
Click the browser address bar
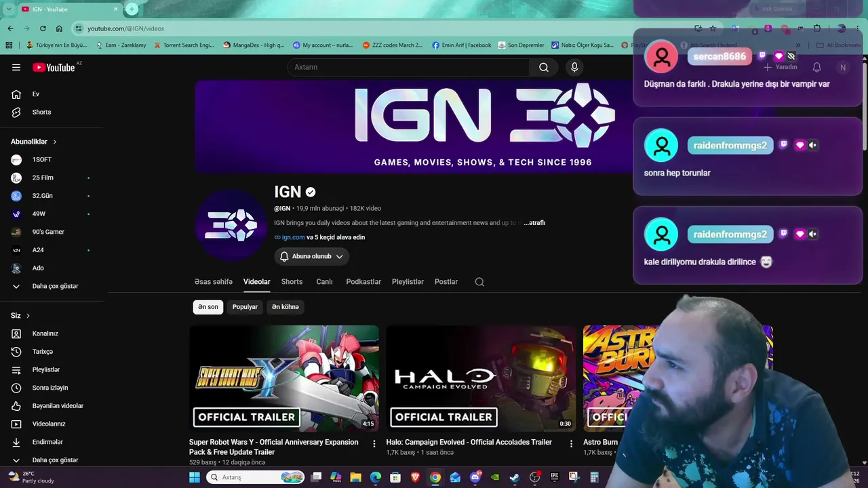click(x=387, y=28)
